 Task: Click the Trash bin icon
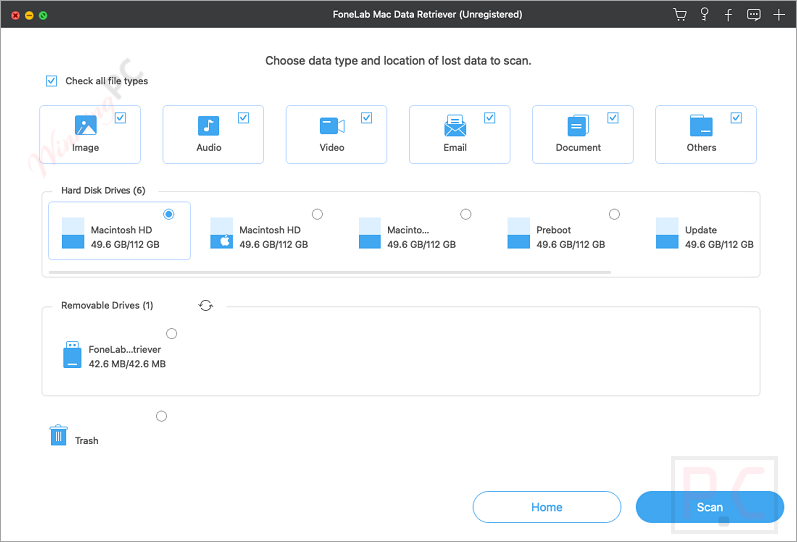[x=58, y=435]
